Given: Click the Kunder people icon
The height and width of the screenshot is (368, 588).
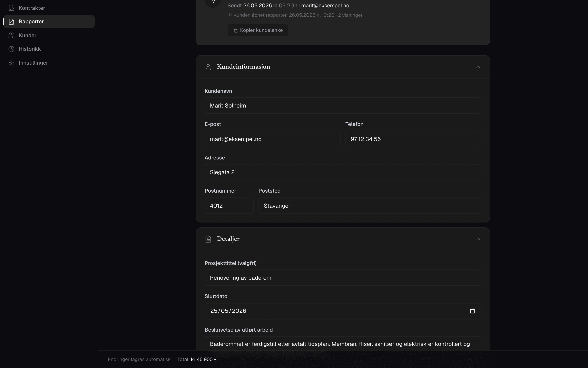Looking at the screenshot, I should pyautogui.click(x=11, y=35).
